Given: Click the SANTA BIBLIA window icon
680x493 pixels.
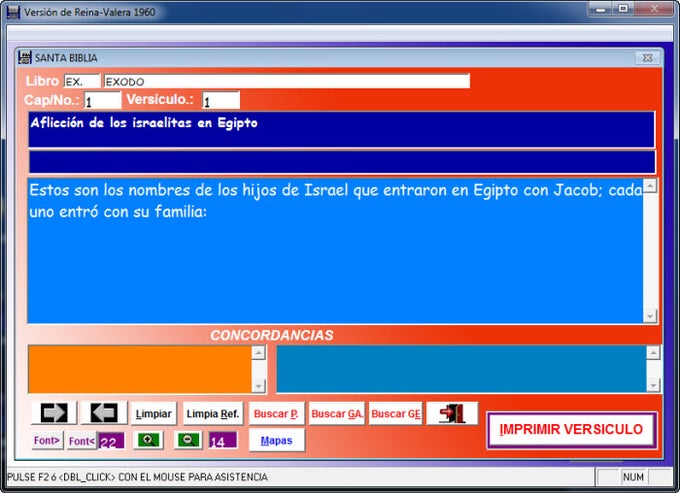Looking at the screenshot, I should [25, 58].
